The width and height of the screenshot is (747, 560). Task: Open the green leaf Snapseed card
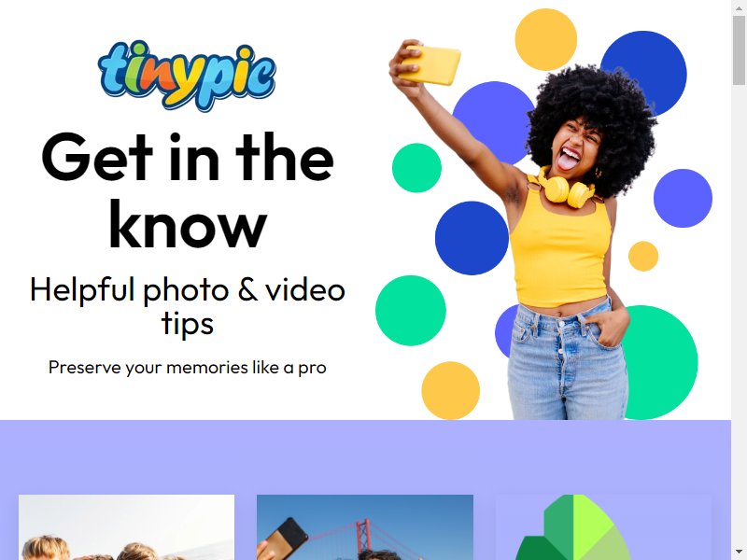click(x=603, y=527)
